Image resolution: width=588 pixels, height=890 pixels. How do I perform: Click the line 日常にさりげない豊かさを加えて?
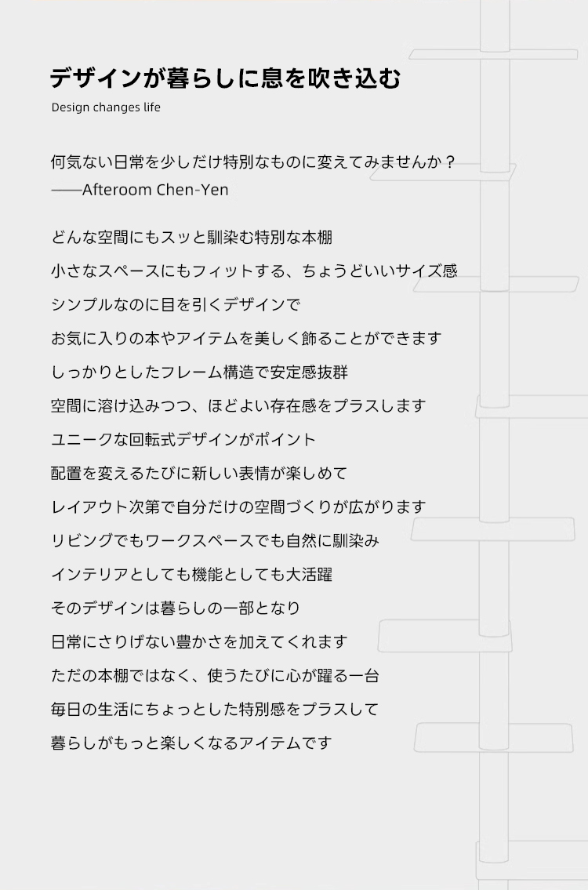click(199, 642)
